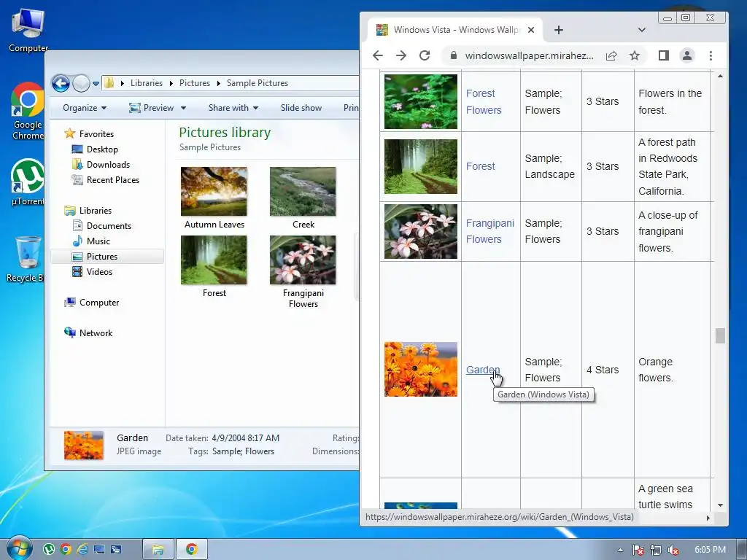Toggle the Chrome side panel
747x560 pixels.
(664, 55)
